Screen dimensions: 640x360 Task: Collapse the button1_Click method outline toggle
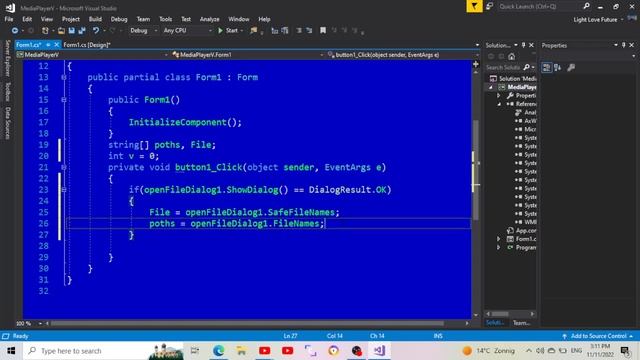64,167
